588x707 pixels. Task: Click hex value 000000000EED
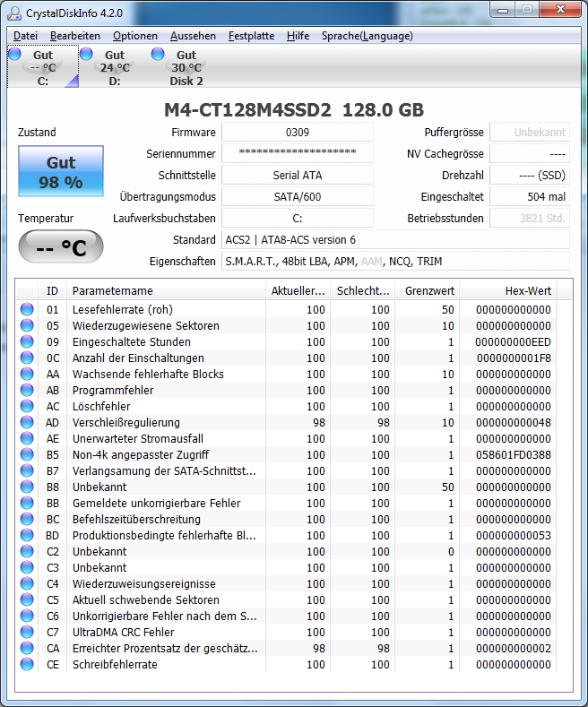pyautogui.click(x=513, y=341)
